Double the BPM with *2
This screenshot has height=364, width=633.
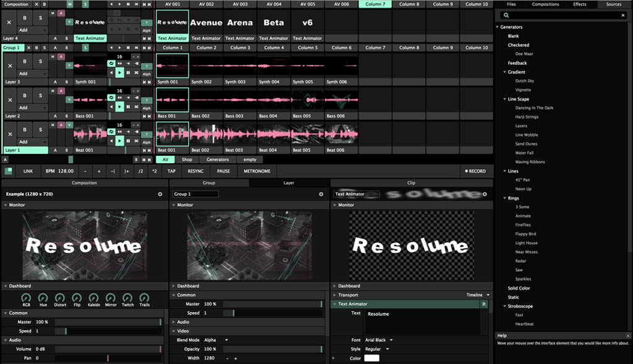pyautogui.click(x=155, y=171)
